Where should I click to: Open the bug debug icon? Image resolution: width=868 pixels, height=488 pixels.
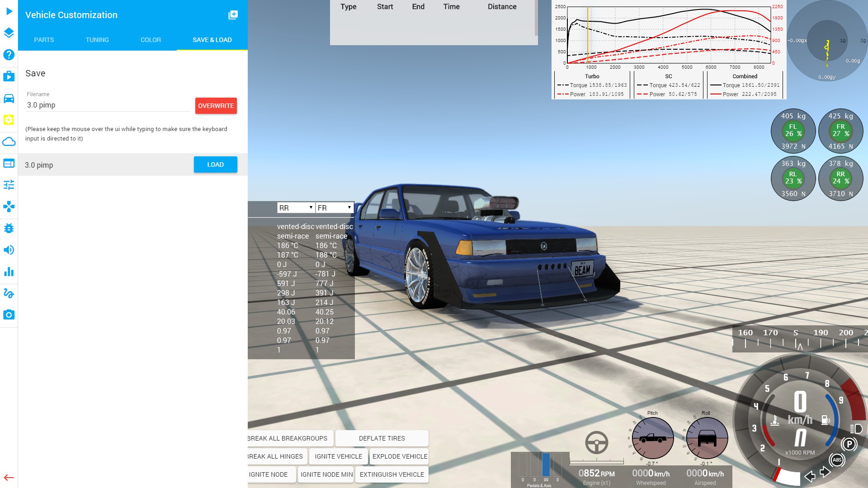[9, 228]
